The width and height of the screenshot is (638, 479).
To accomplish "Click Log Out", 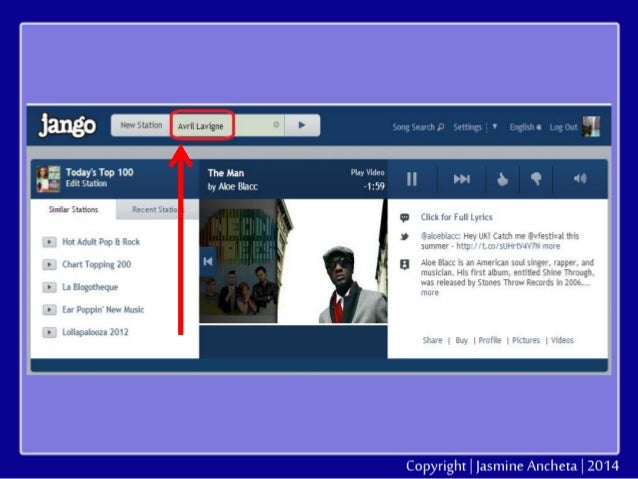I will [563, 127].
